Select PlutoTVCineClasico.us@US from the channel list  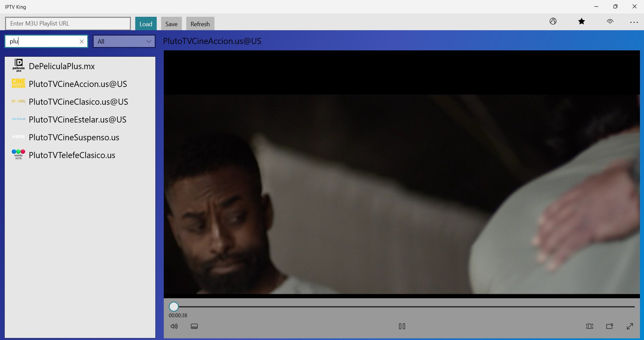coord(78,102)
